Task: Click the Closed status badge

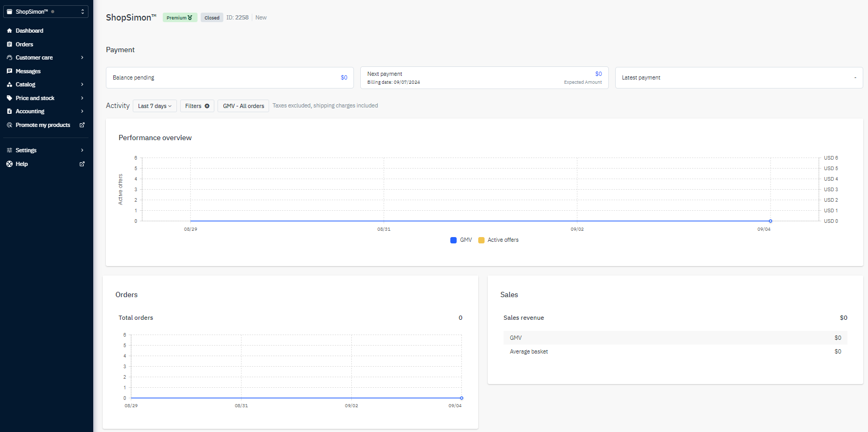Action: (x=212, y=17)
